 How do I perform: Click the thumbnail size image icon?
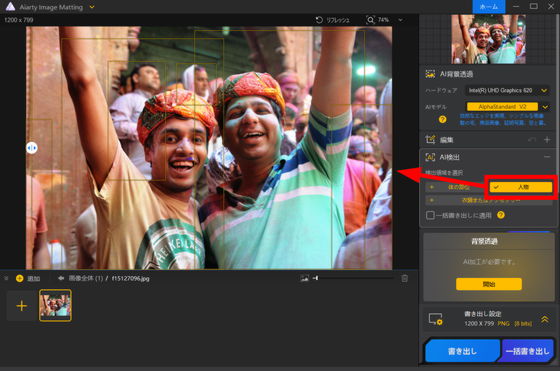point(304,278)
